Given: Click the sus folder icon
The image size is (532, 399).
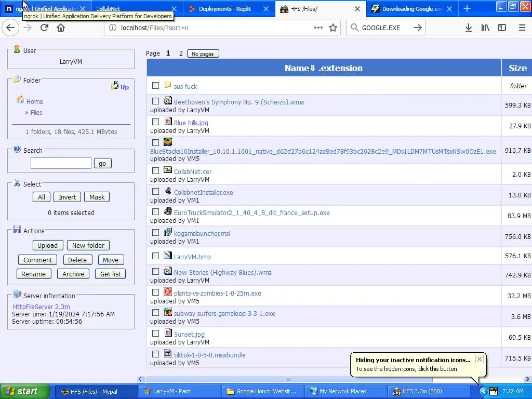Looking at the screenshot, I should [168, 85].
